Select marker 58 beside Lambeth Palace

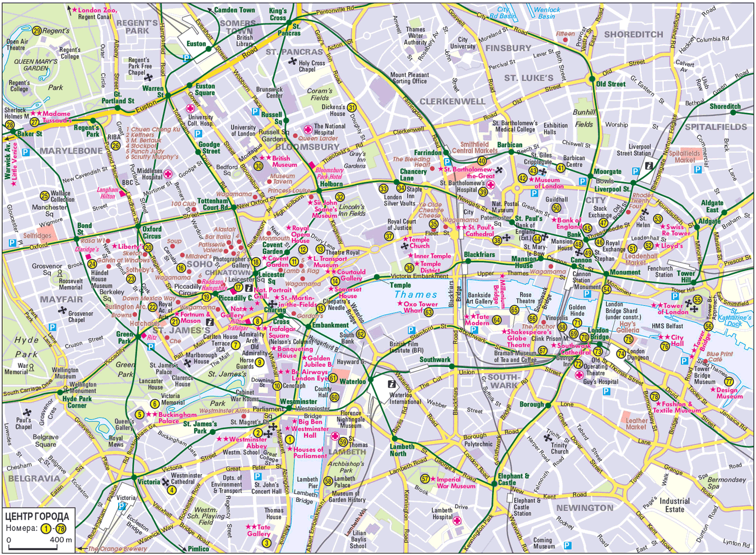328,481
